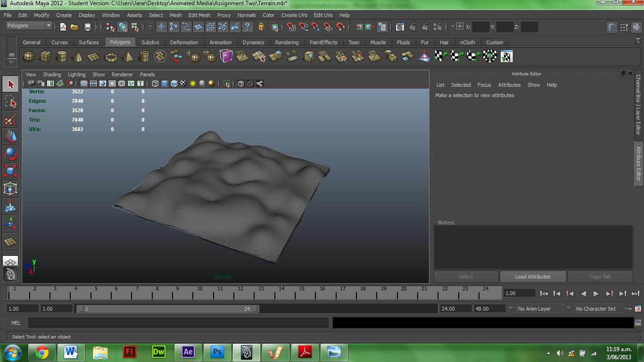This screenshot has width=644, height=362.
Task: Create a polygon pipe from the shelf
Action: 144,57
